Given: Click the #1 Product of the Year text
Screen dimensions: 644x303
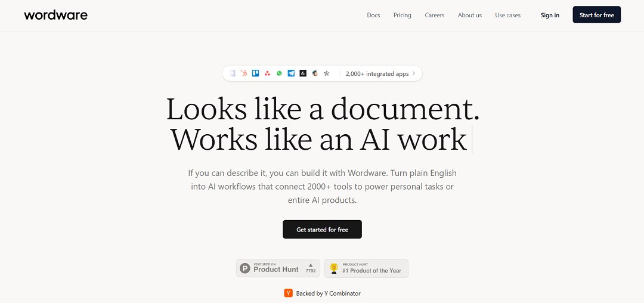Looking at the screenshot, I should [x=371, y=271].
